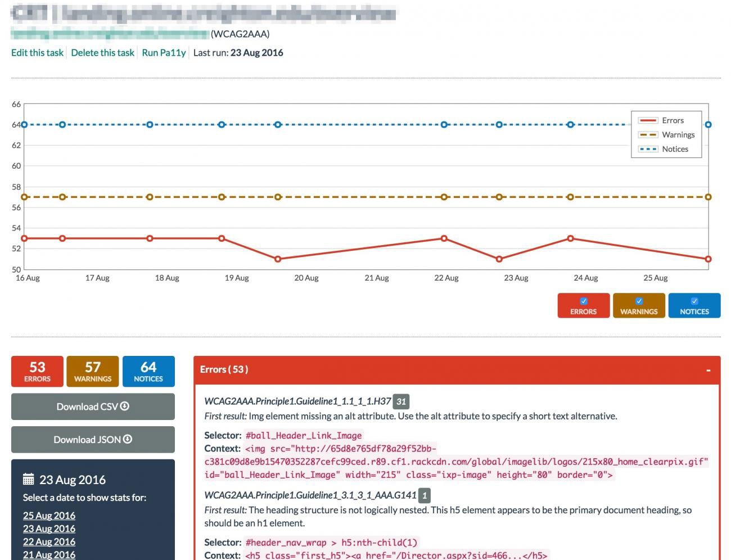Jump to the 57 Warnings counter
Screen dimensions: 731x560
click(x=93, y=372)
